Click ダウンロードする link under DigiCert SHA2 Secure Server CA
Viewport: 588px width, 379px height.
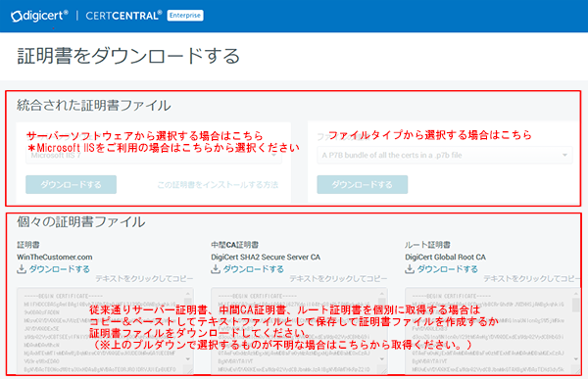(254, 269)
